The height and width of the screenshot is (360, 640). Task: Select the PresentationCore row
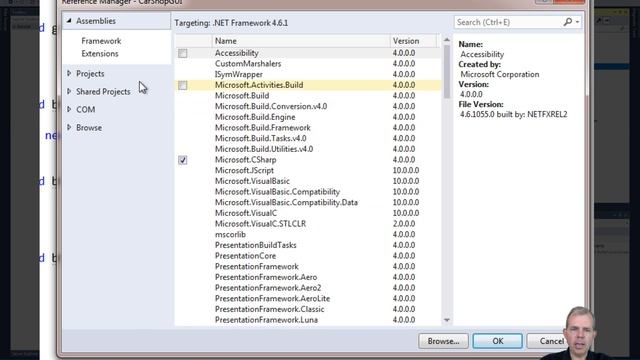pyautogui.click(x=308, y=256)
